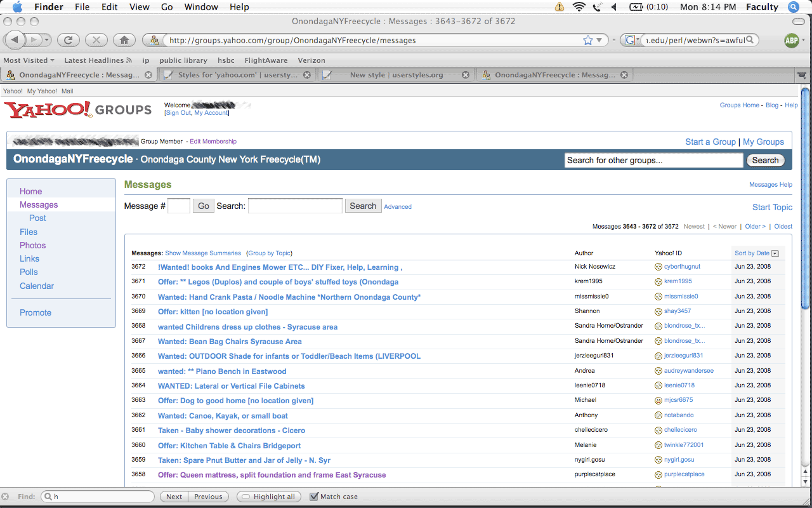Reload the page with the refresh icon
The image size is (812, 508).
69,40
